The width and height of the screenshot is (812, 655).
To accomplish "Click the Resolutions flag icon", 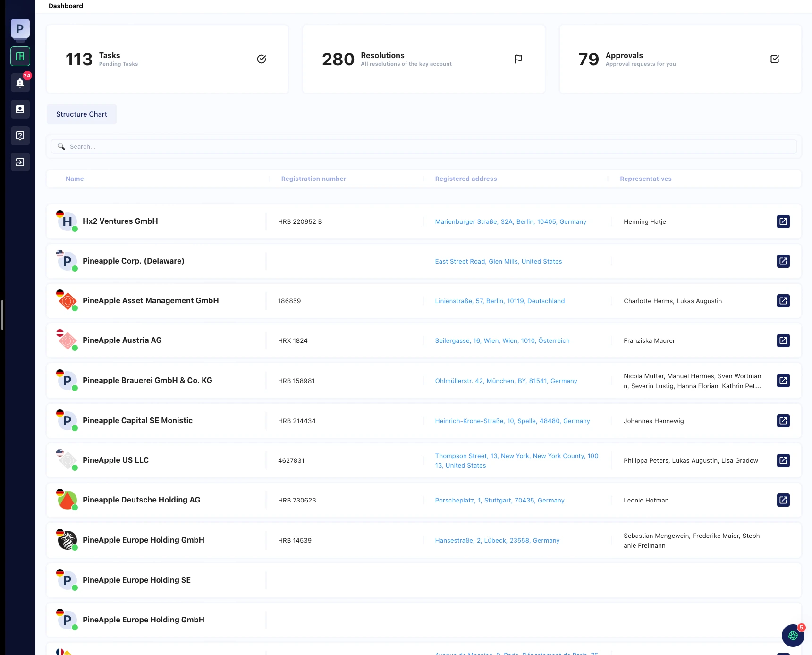I will pyautogui.click(x=518, y=59).
